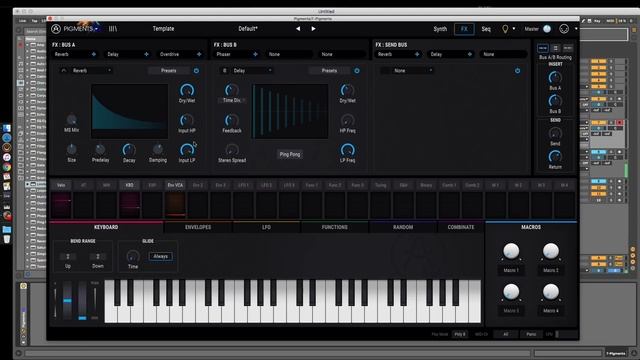Click the Arturia Pigments logo menu
The height and width of the screenshot is (360, 640).
point(74,29)
